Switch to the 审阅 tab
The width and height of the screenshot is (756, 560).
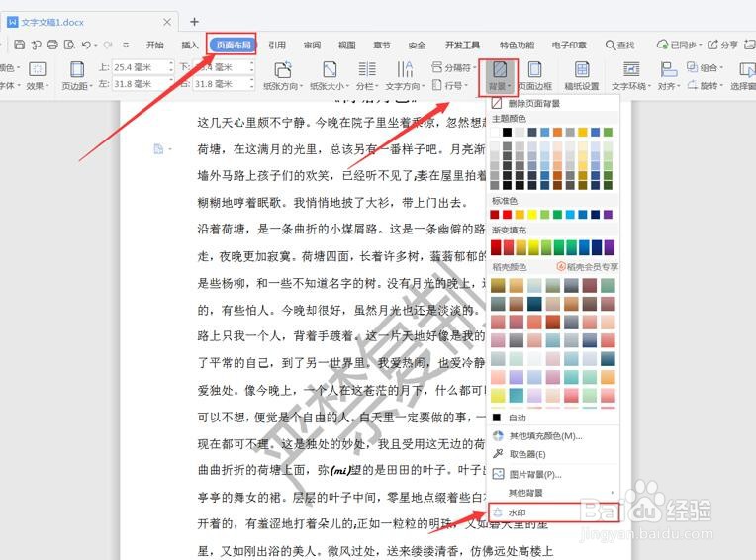(x=312, y=45)
